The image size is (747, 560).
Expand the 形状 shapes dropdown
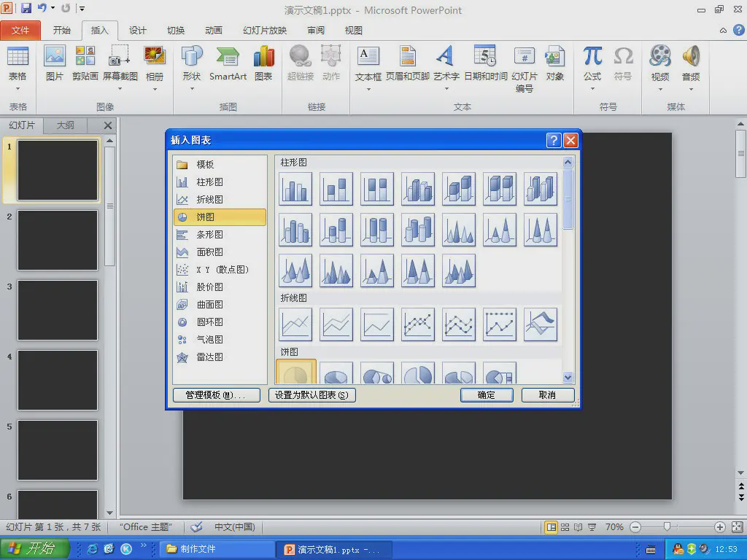point(192,89)
